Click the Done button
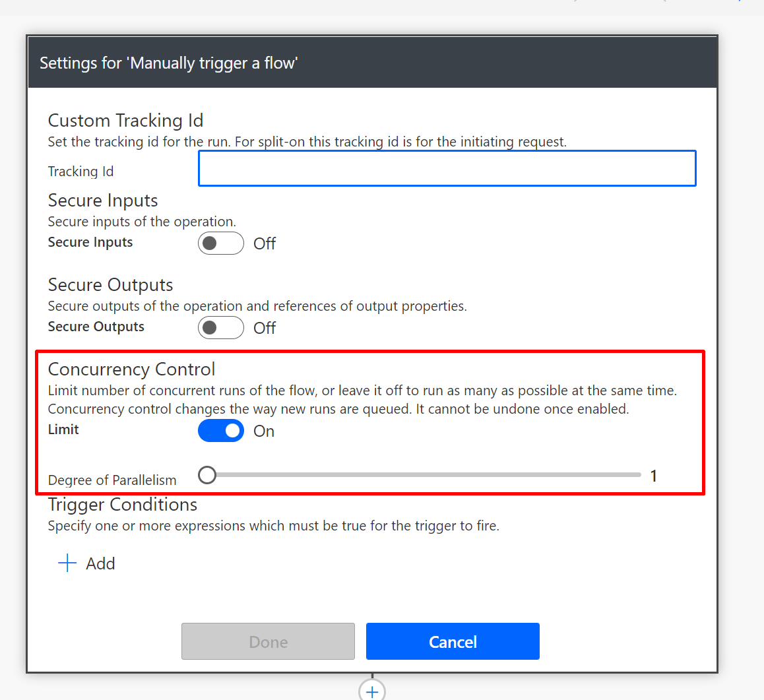764x700 pixels. coord(268,641)
